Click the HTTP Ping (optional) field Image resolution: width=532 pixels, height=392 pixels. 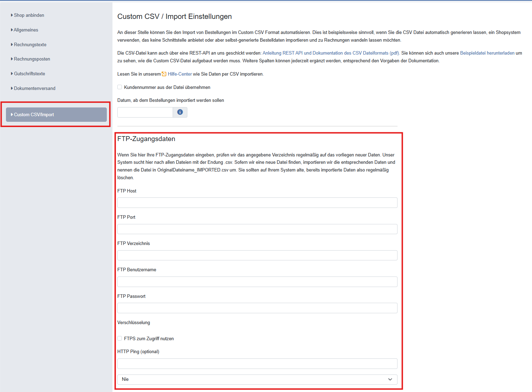coord(257,364)
